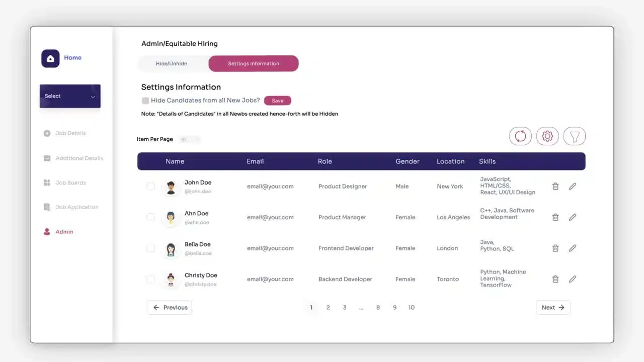The image size is (644, 362).
Task: Delete Ahn Doe row with trash icon
Action: coord(555,217)
